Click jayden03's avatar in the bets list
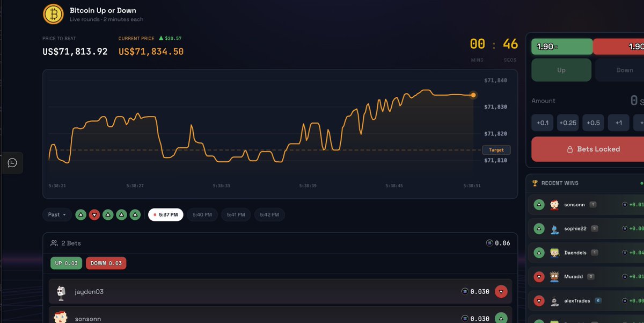The width and height of the screenshot is (644, 323). pos(61,292)
